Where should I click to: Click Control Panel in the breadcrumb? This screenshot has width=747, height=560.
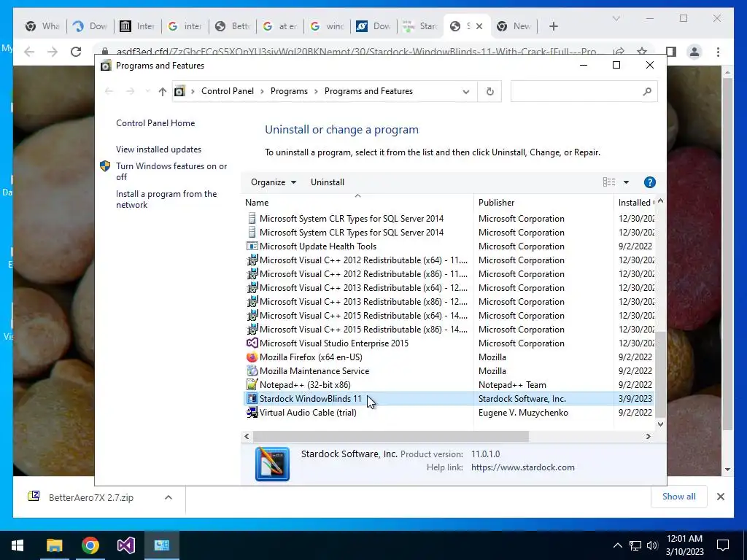(228, 91)
